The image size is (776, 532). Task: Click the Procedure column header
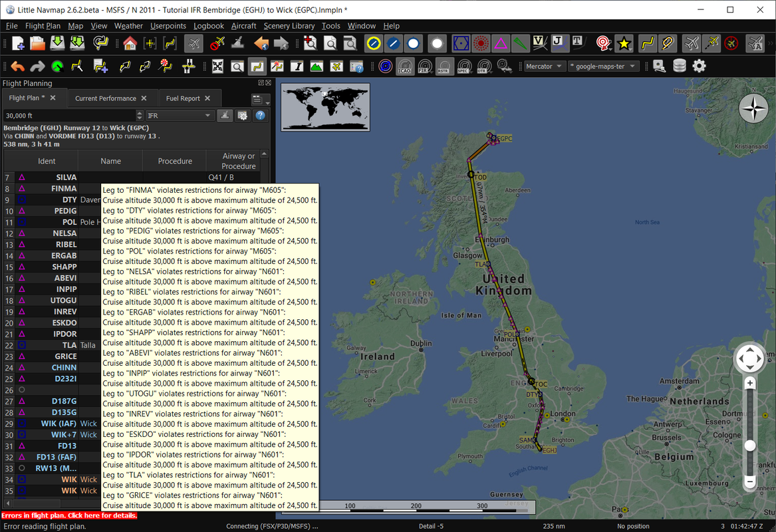coord(175,161)
